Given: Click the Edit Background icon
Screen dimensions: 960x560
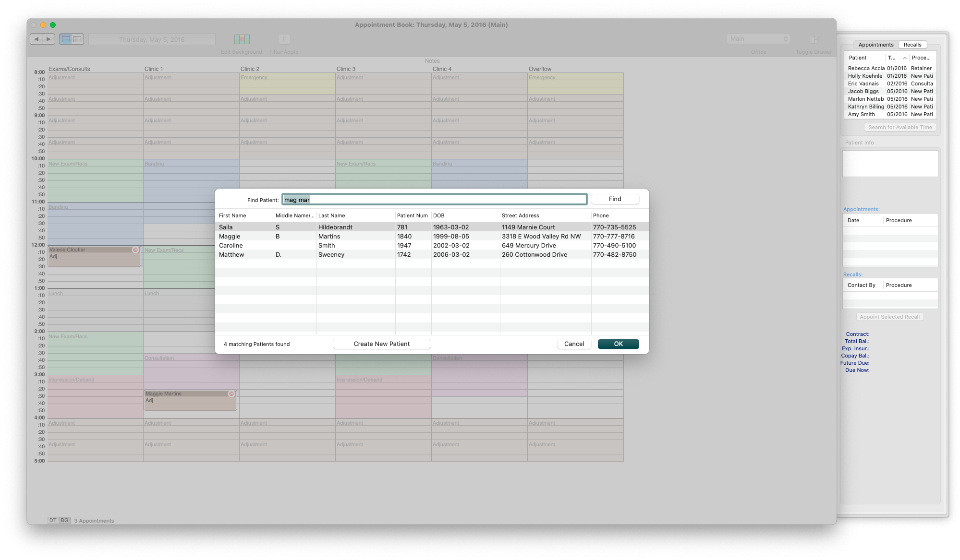Looking at the screenshot, I should pos(242,39).
